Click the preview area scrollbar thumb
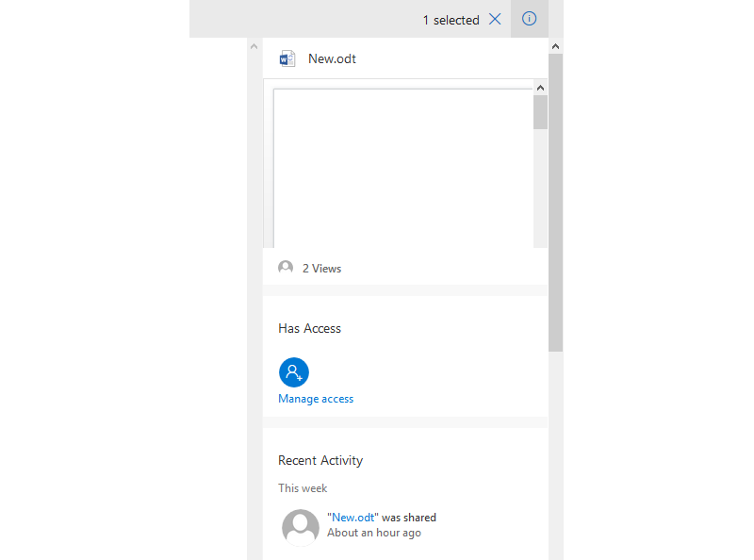 pos(540,113)
